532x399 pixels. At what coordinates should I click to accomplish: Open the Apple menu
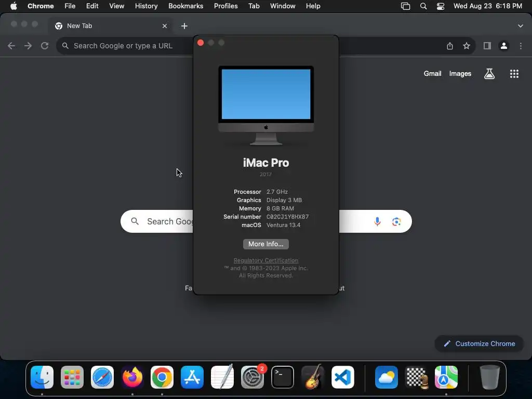(x=14, y=6)
